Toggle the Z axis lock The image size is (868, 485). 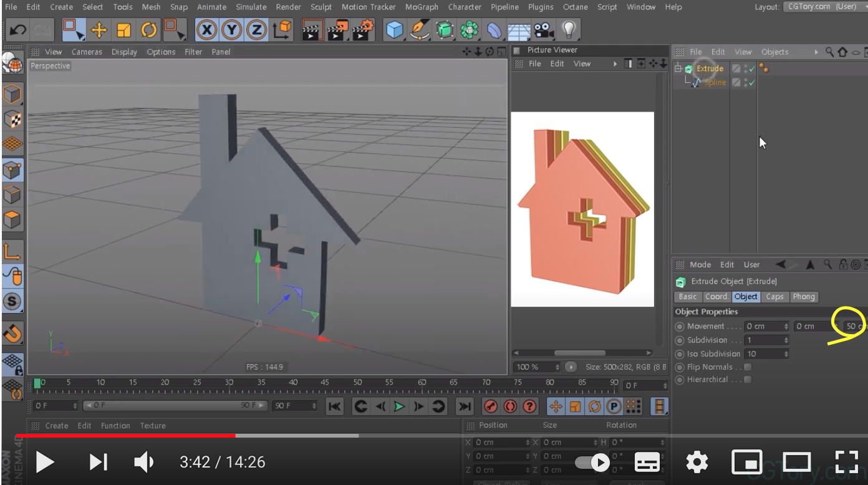tap(256, 29)
